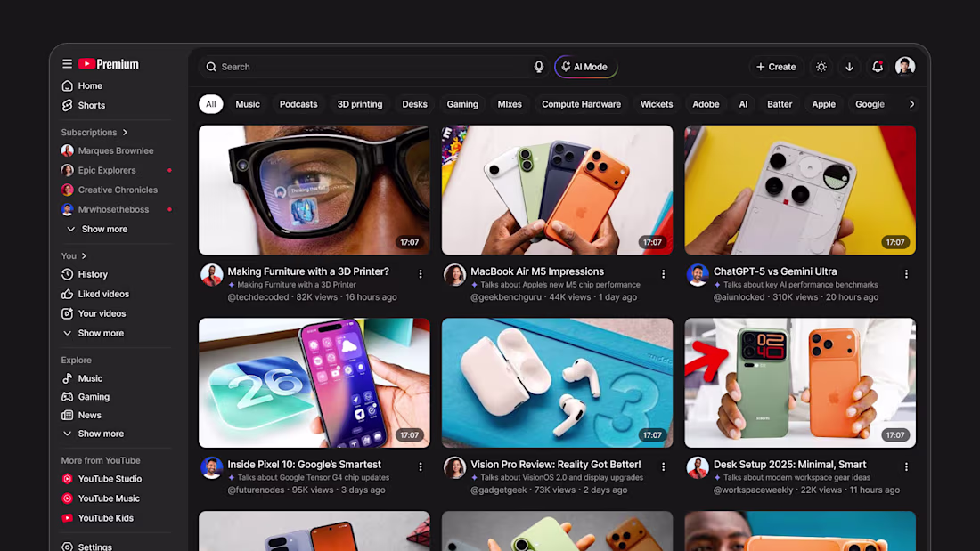This screenshot has height=551, width=980.
Task: Play the AirPods thumbnail video
Action: point(558,383)
